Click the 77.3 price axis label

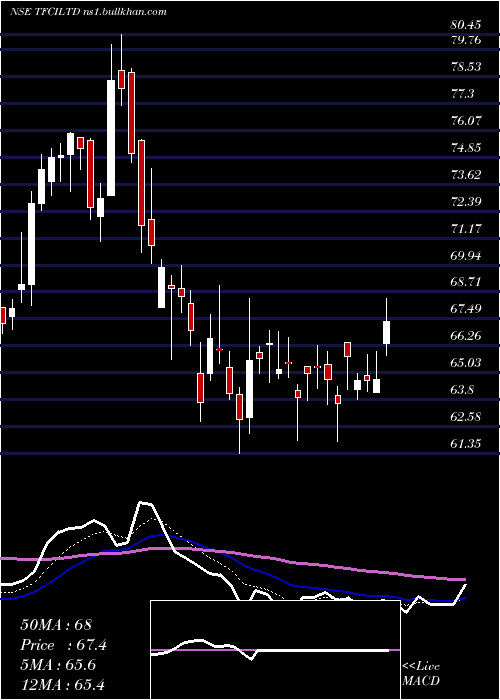point(464,94)
